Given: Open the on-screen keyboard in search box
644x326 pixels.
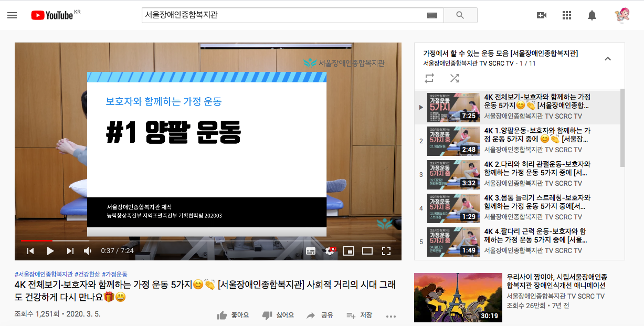Looking at the screenshot, I should (x=432, y=16).
